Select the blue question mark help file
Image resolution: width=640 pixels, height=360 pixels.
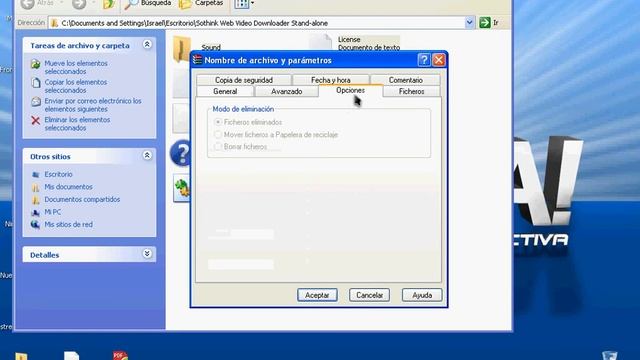click(x=181, y=153)
